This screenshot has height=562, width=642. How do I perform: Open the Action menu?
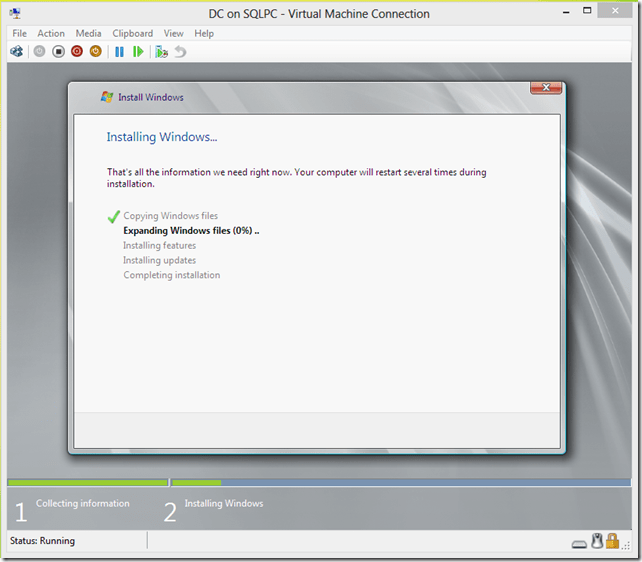(x=51, y=33)
